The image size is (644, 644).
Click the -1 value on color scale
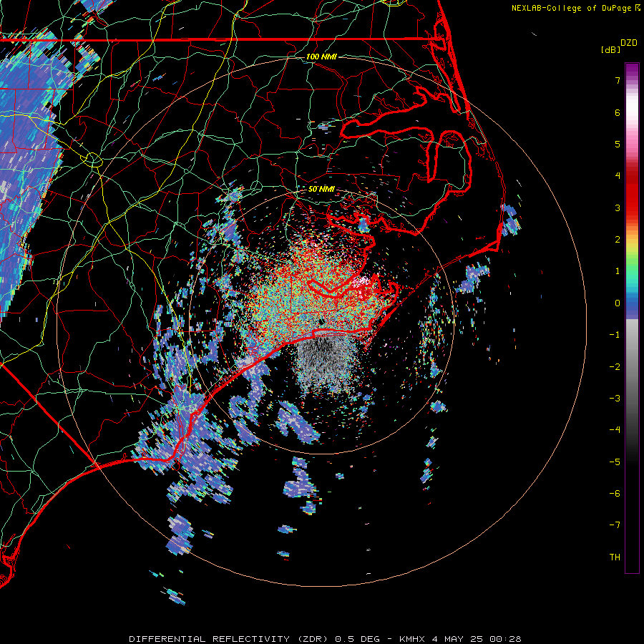[615, 335]
